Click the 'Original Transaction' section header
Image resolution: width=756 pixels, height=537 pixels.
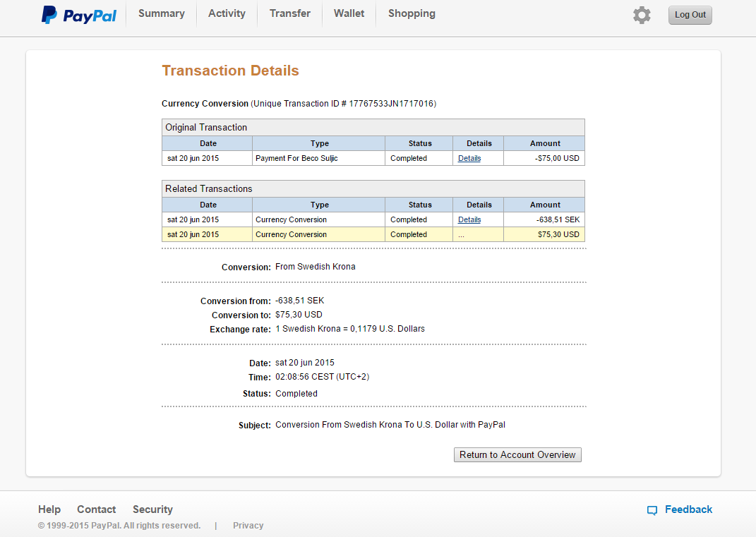click(x=373, y=127)
